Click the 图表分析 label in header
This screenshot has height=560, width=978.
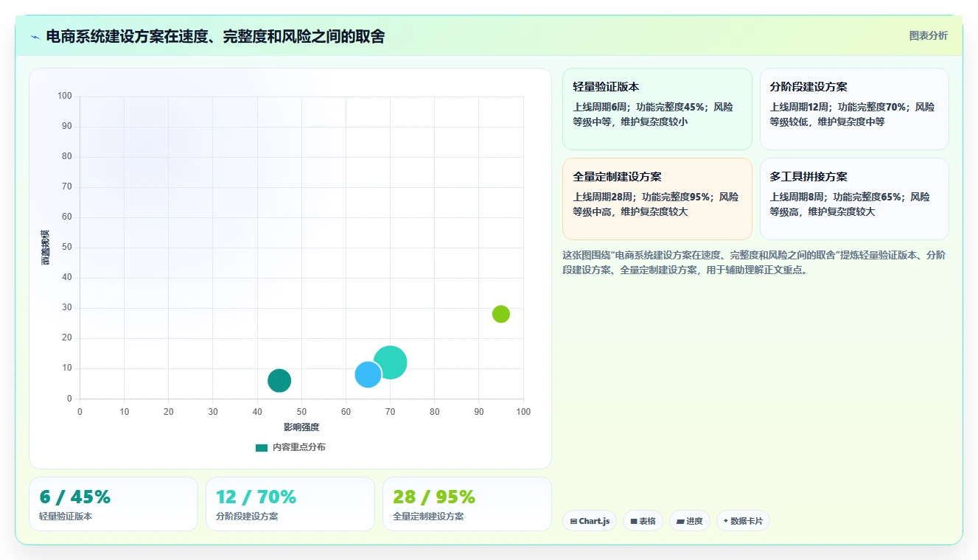[x=928, y=35]
